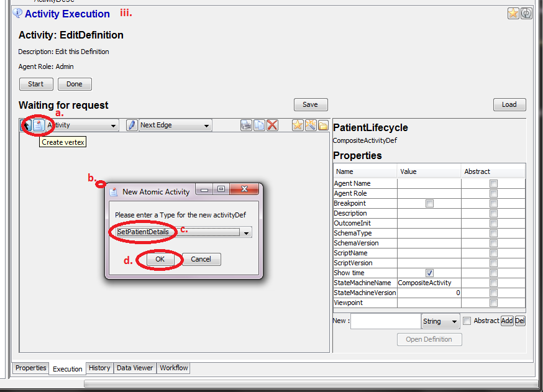543x392 pixels.
Task: Toggle Abstract checkbox for Description
Action: pos(493,213)
